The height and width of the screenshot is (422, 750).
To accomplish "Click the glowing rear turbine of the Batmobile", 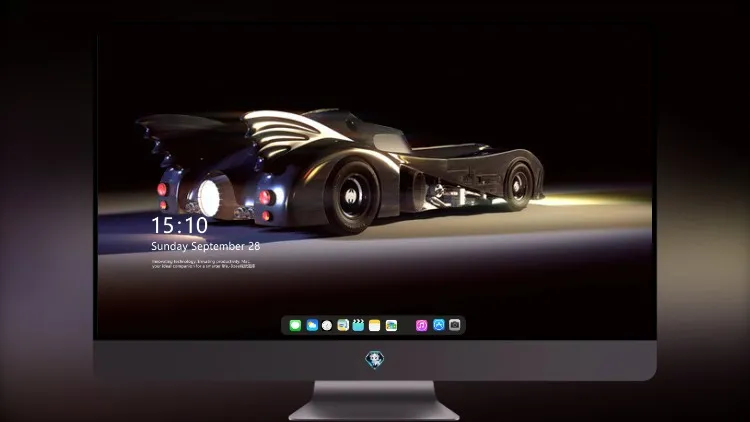I will click(209, 198).
